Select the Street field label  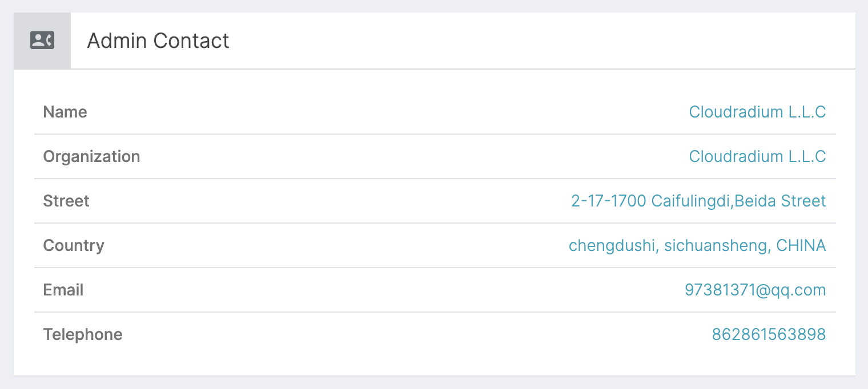66,201
